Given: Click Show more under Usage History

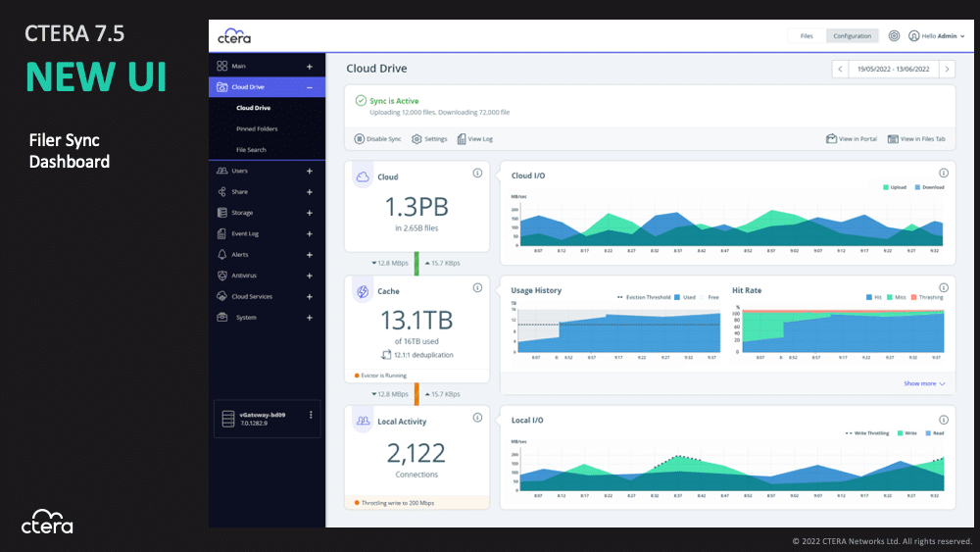Looking at the screenshot, I should click(924, 383).
